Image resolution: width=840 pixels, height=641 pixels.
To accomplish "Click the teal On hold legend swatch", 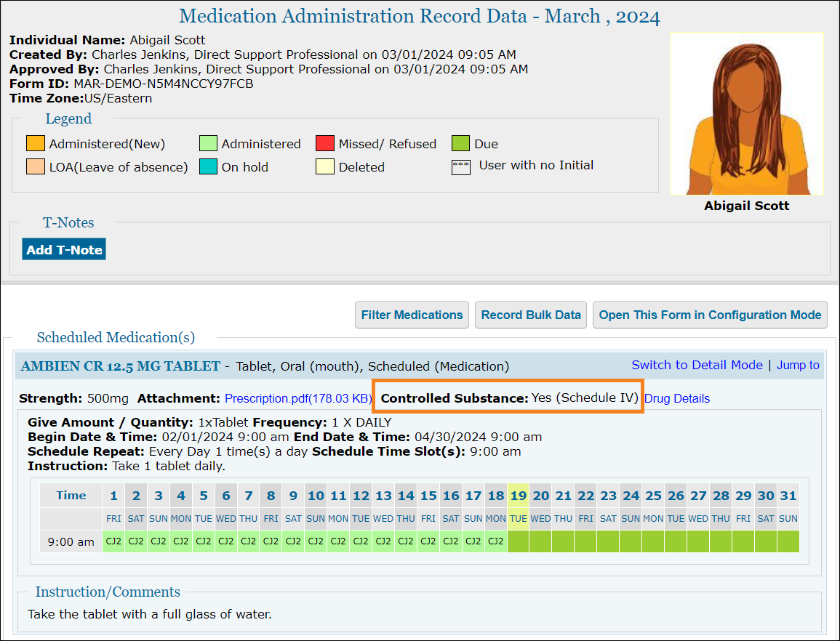I will [x=207, y=166].
